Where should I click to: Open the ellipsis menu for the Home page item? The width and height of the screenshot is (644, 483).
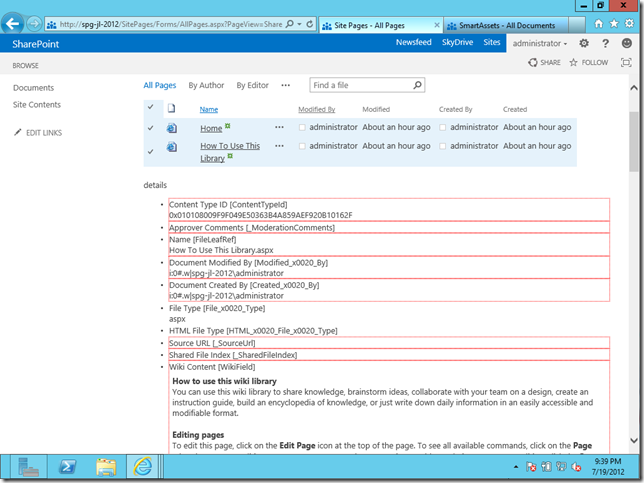coord(279,128)
